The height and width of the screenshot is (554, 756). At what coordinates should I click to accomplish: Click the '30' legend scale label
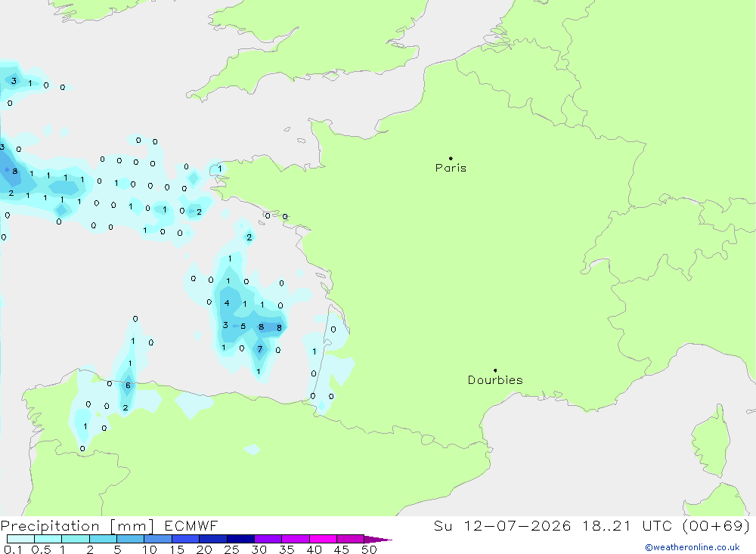[259, 549]
